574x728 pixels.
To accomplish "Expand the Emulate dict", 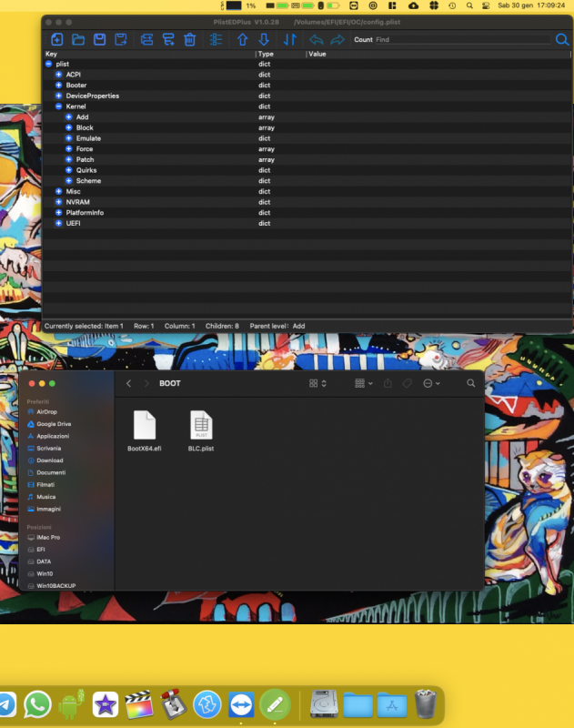I will pyautogui.click(x=68, y=138).
